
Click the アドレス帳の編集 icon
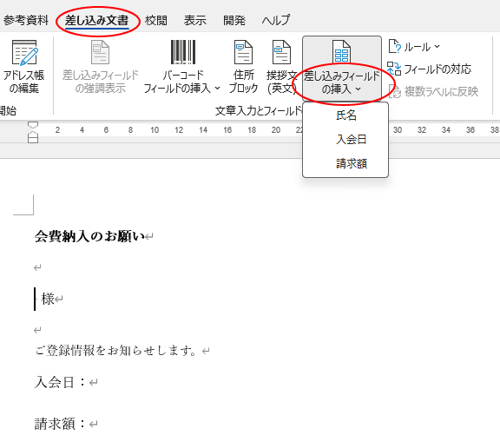[x=24, y=52]
